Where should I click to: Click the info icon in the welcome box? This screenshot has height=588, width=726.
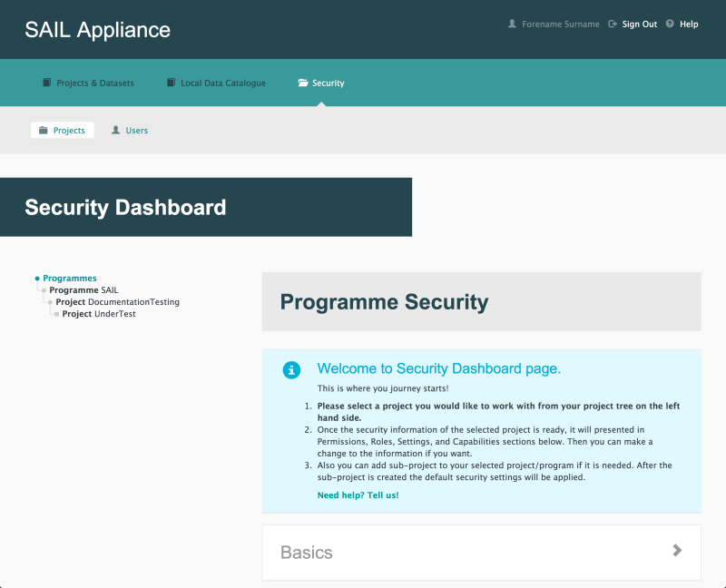291,370
